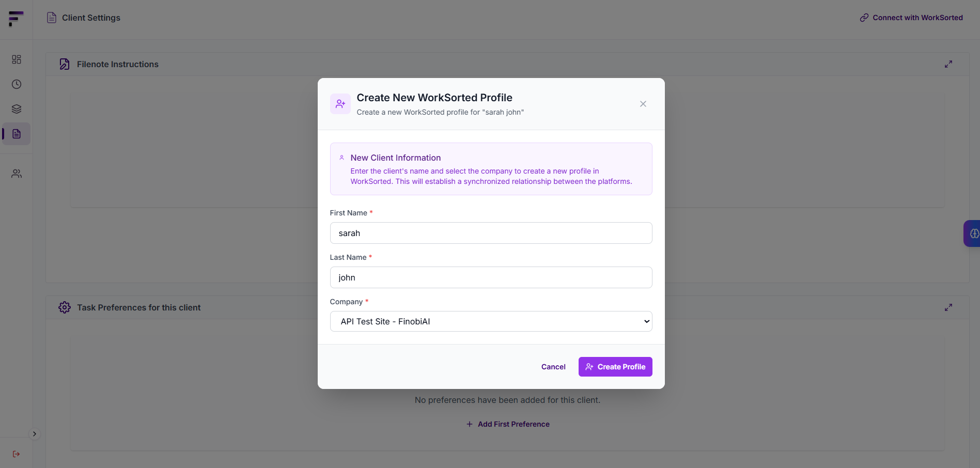The width and height of the screenshot is (980, 468).
Task: Click Add First Preference
Action: pyautogui.click(x=508, y=424)
